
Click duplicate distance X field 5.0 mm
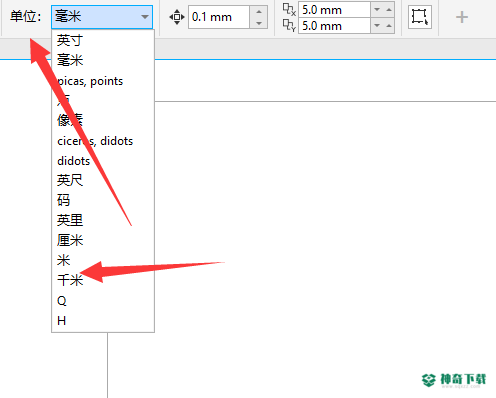(x=334, y=10)
